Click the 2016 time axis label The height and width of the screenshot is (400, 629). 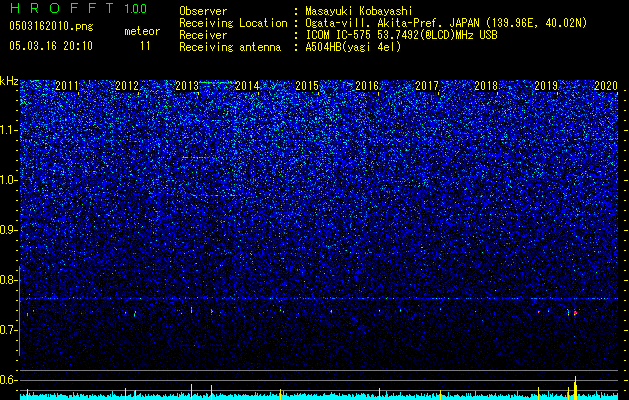367,85
